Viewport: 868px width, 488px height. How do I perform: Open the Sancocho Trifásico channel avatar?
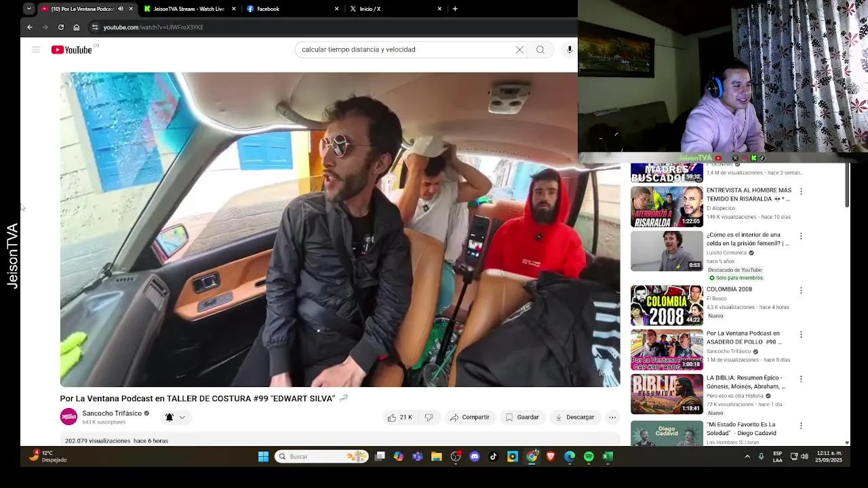click(x=68, y=417)
